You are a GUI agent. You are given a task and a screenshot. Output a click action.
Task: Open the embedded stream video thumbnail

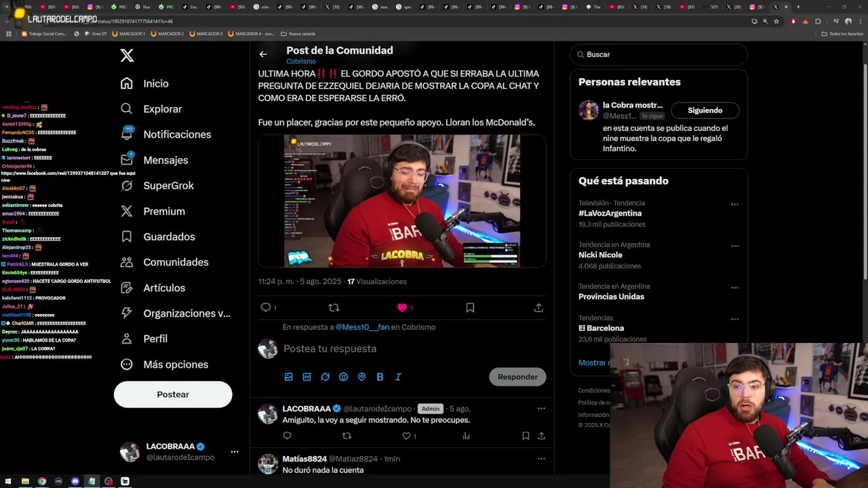point(402,201)
